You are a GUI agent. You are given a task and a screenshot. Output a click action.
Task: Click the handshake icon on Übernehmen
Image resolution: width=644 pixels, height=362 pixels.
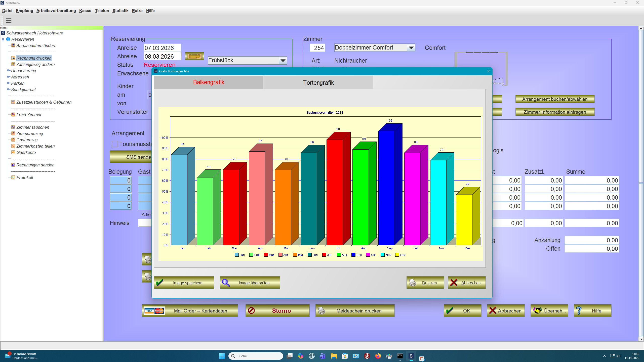click(x=538, y=310)
